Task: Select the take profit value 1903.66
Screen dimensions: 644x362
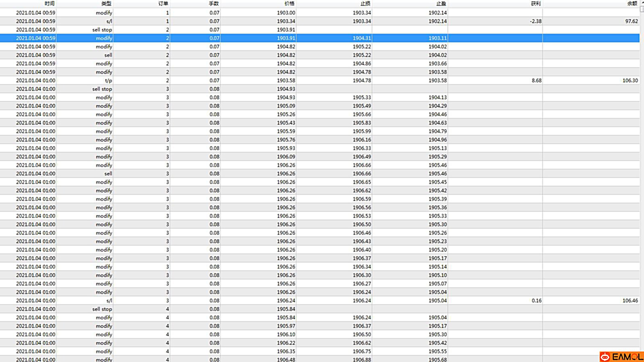Action: (x=438, y=64)
